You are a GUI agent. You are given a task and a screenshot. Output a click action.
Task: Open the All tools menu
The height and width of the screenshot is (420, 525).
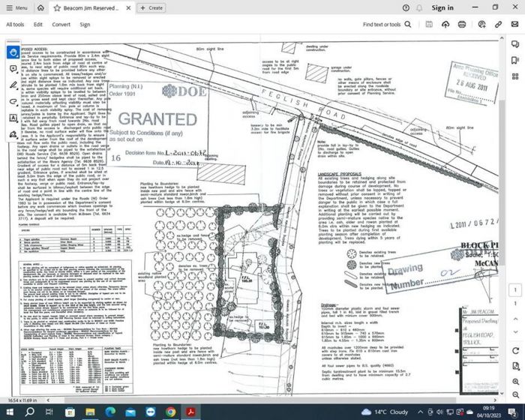15,24
